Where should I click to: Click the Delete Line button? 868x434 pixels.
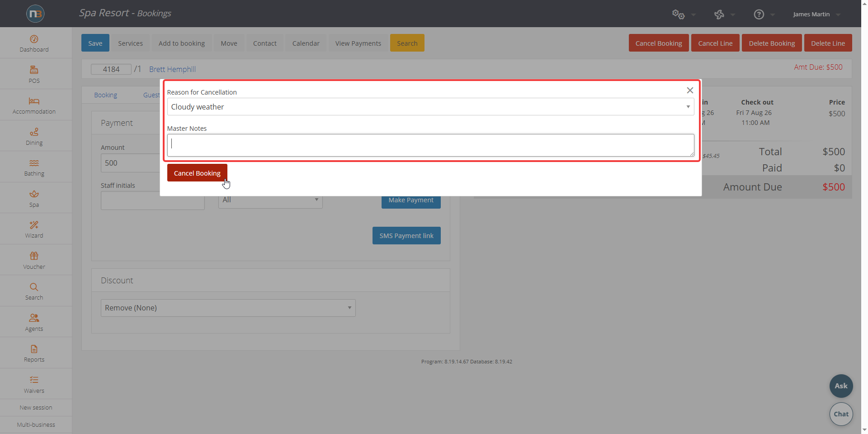pyautogui.click(x=828, y=43)
